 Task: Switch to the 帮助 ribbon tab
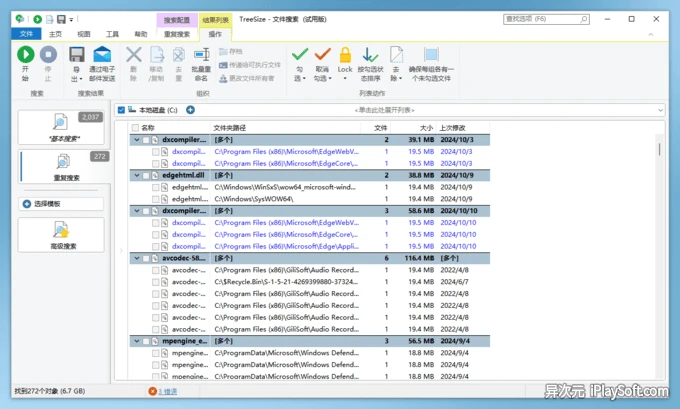pos(141,34)
